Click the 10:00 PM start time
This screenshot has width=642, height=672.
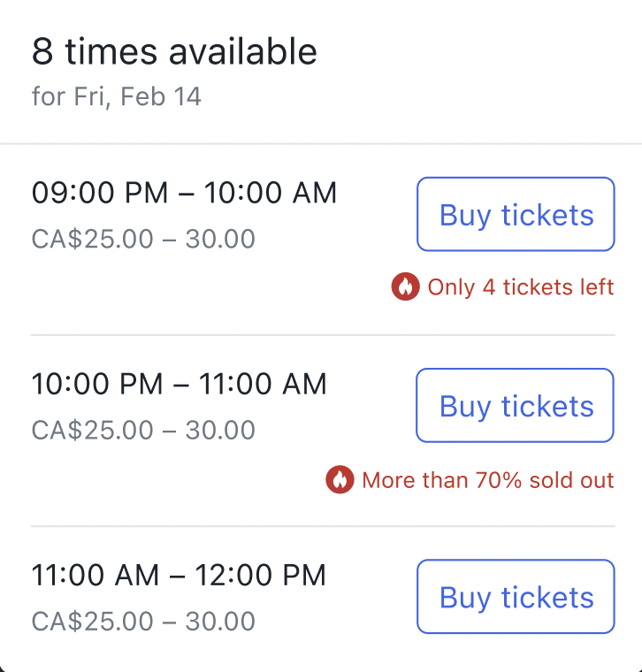(97, 383)
